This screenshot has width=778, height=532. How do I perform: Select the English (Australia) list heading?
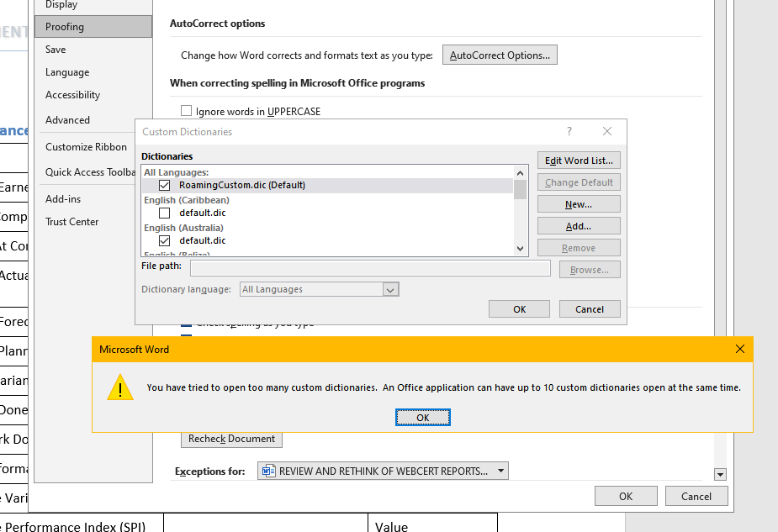(x=183, y=228)
